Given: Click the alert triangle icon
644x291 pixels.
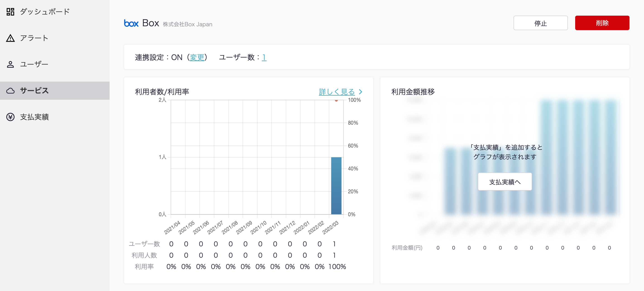Looking at the screenshot, I should (x=10, y=38).
